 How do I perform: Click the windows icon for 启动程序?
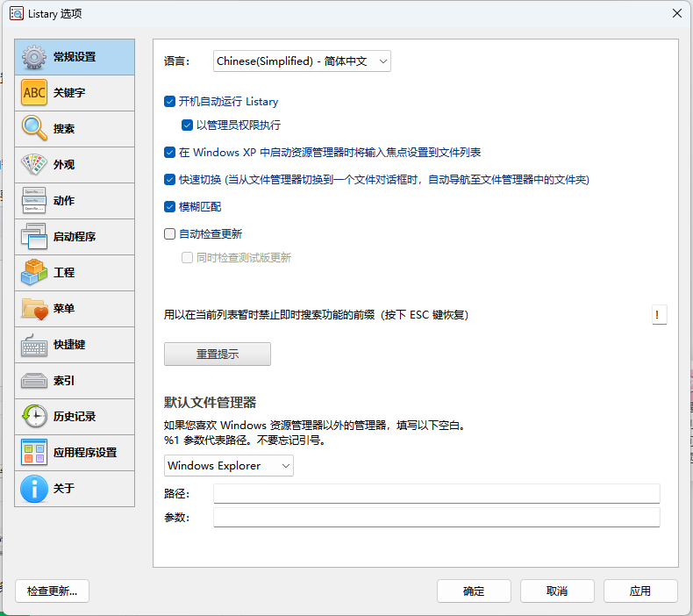34,237
